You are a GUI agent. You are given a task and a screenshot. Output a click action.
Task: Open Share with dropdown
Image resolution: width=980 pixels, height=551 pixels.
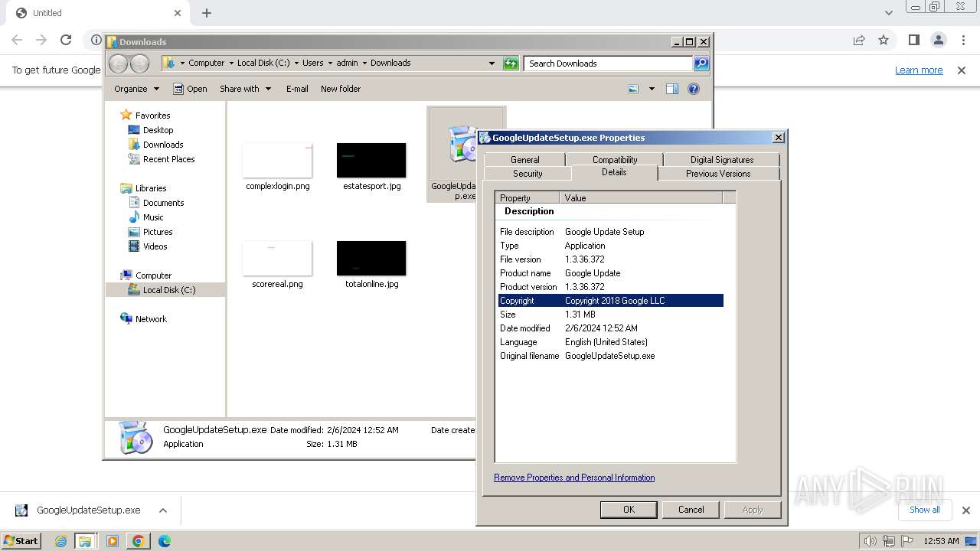pos(245,89)
